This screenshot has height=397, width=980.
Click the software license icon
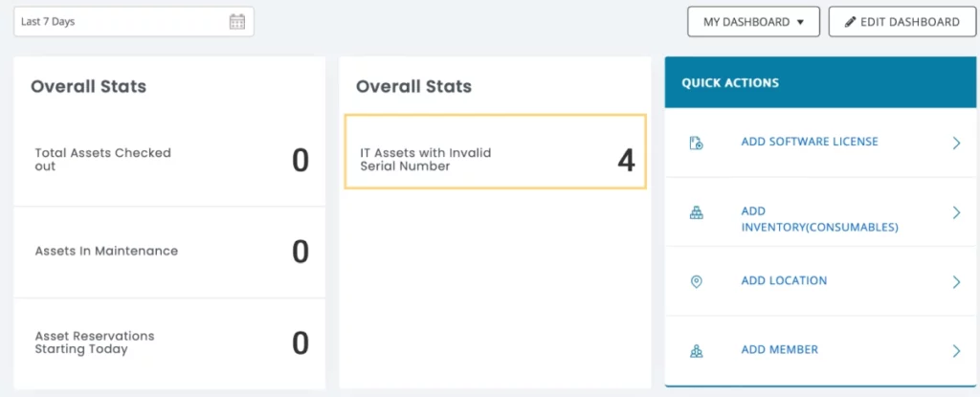pos(697,143)
